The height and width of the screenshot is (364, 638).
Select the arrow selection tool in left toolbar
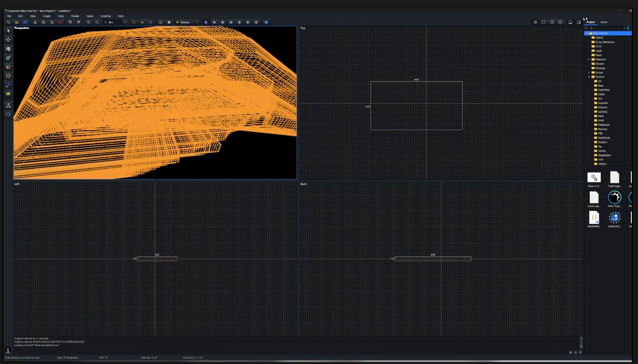pyautogui.click(x=8, y=30)
